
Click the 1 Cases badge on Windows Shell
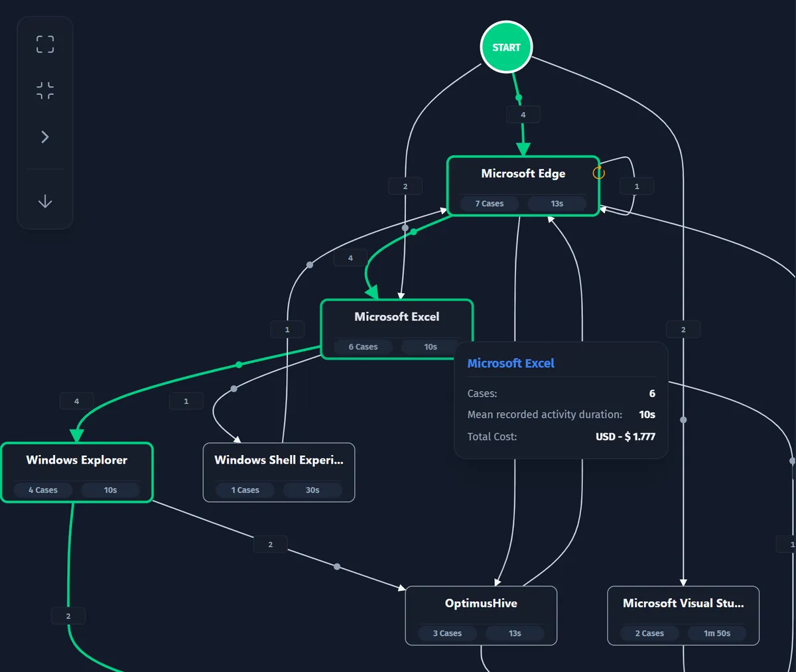[245, 490]
